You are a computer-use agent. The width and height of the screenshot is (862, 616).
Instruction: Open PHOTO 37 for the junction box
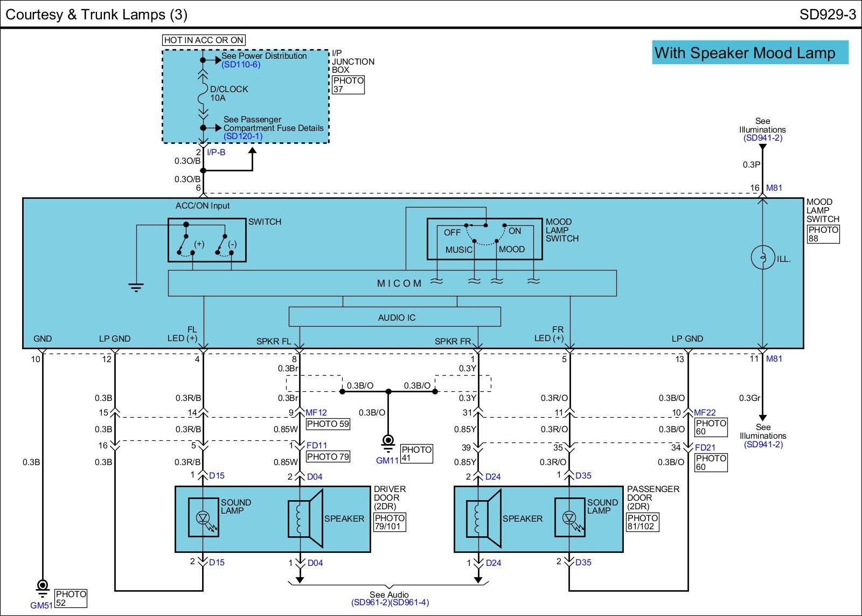[x=348, y=85]
